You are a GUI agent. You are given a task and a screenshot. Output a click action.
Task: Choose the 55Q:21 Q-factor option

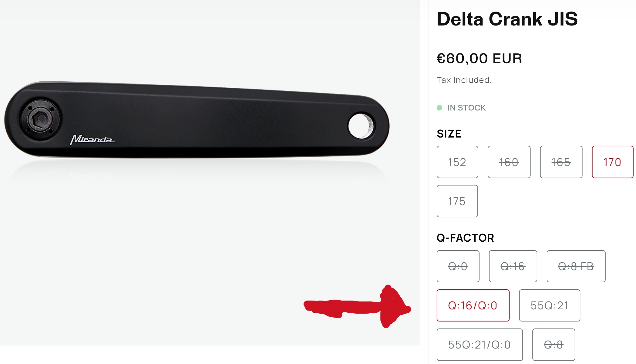549,305
